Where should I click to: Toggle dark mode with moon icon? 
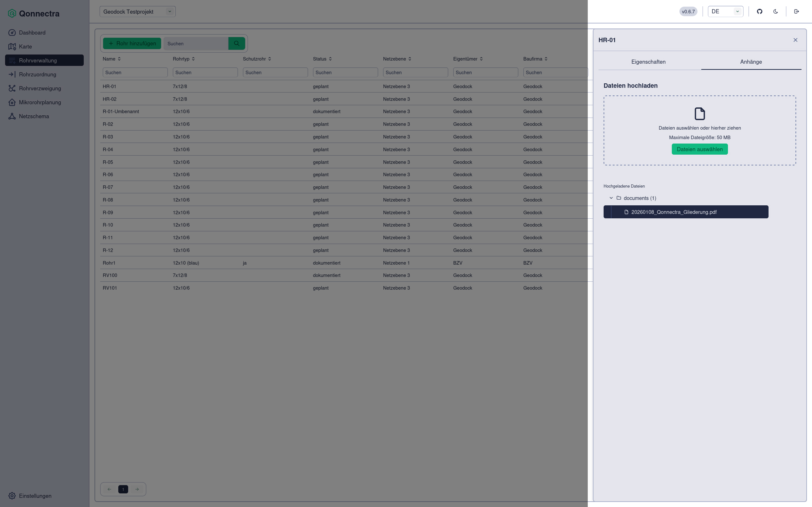(x=776, y=11)
